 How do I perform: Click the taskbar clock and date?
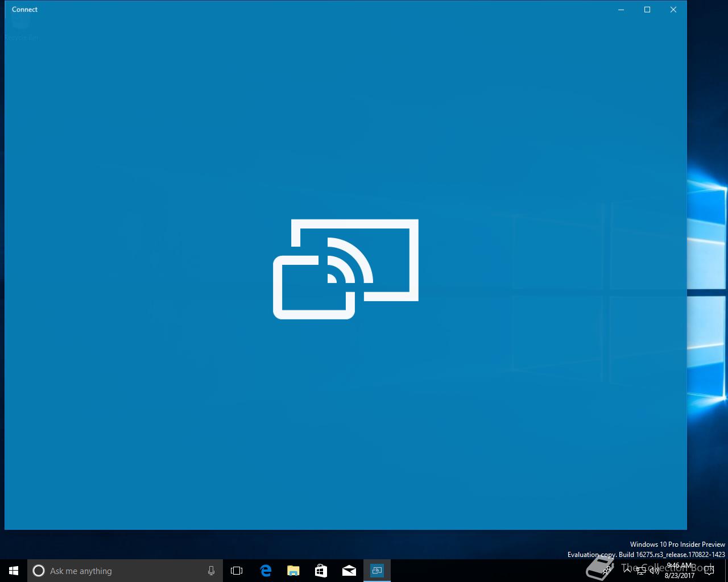tap(680, 571)
